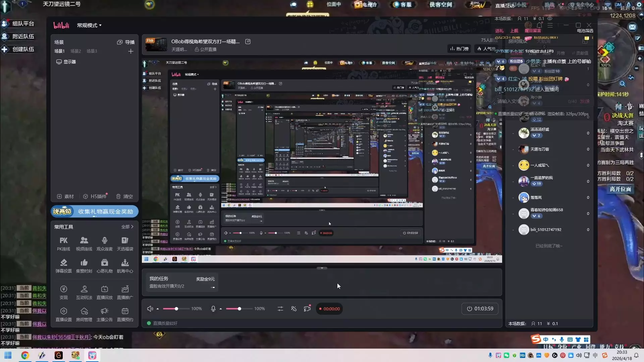Image resolution: width=644 pixels, height=362 pixels.
Task: Mute the speaker output icon
Action: [150, 309]
